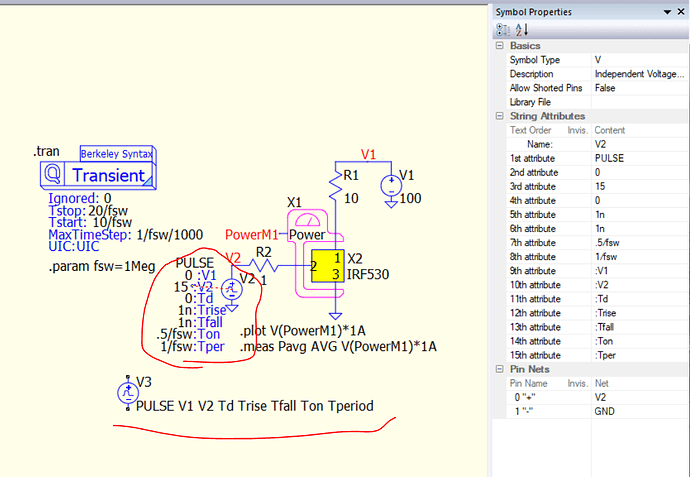Collapse the Basics section
This screenshot has height=477, width=690.
[x=500, y=46]
